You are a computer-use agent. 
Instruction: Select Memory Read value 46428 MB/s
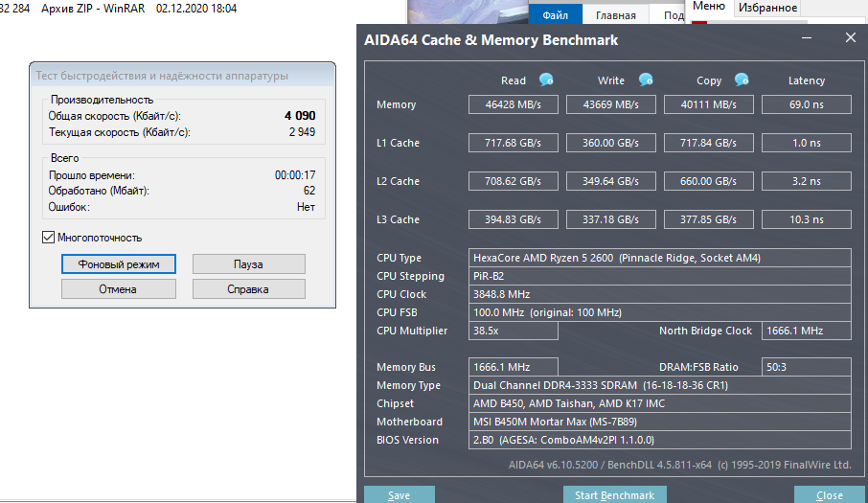(514, 104)
